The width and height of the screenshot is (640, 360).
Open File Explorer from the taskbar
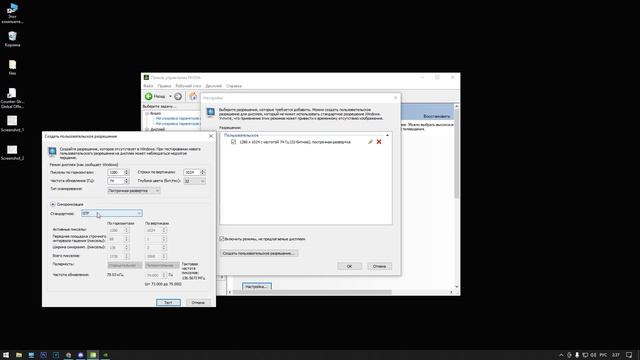tap(19, 355)
